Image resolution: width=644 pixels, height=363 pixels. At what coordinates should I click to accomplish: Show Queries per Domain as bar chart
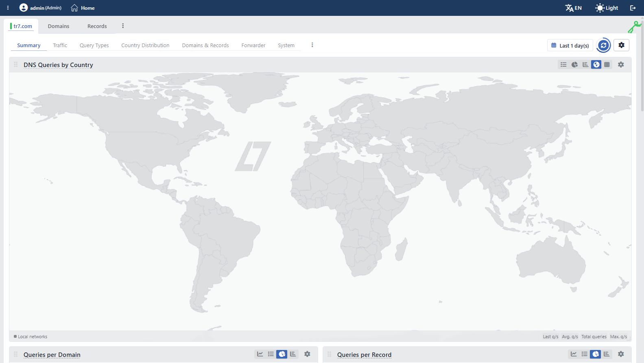tap(293, 354)
